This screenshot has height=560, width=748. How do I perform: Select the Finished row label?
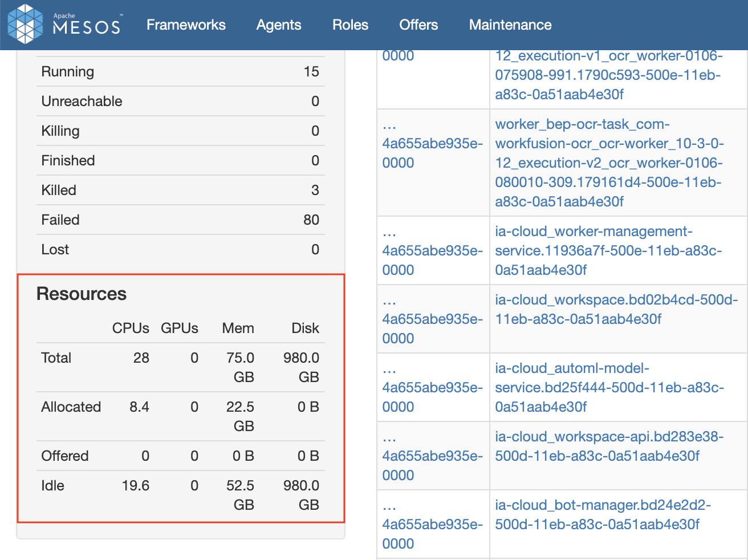68,160
